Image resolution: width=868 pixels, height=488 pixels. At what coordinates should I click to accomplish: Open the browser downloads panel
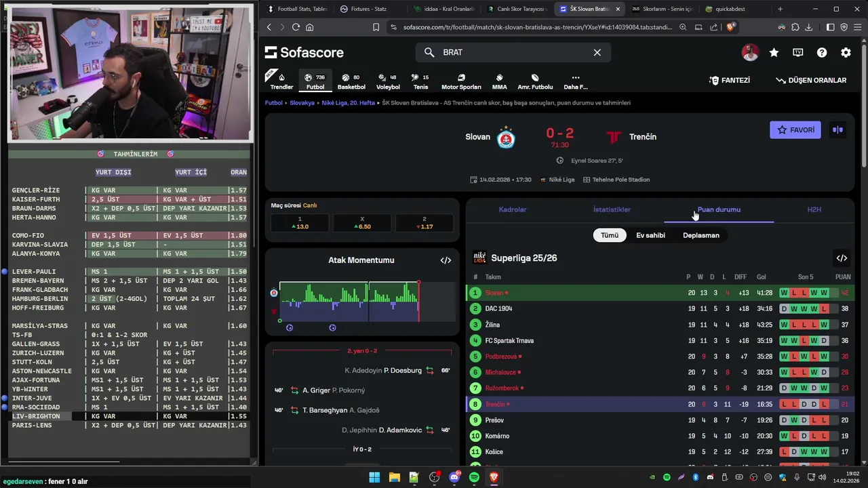pyautogui.click(x=808, y=27)
